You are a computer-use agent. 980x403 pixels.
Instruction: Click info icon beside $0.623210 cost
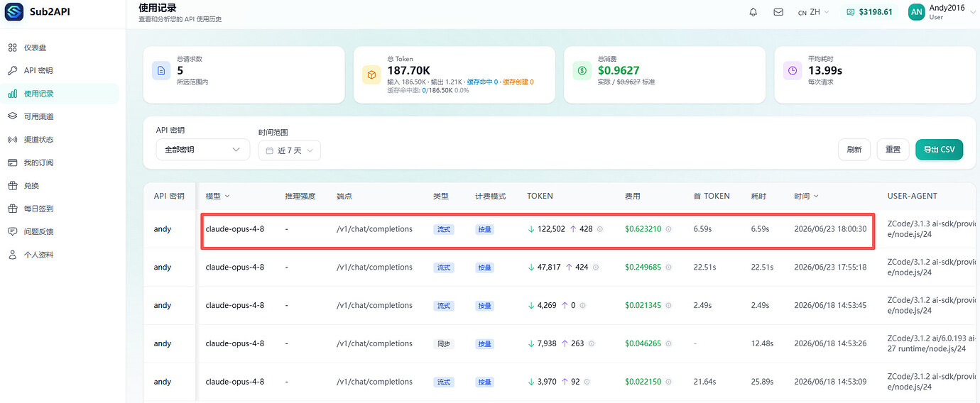point(668,229)
